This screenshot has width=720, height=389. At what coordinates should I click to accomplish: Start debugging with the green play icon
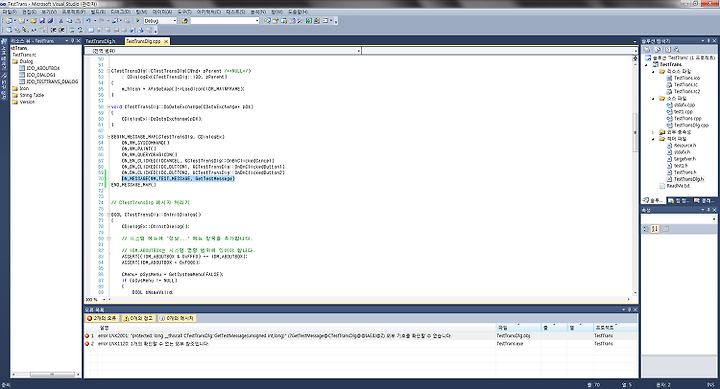(138, 21)
